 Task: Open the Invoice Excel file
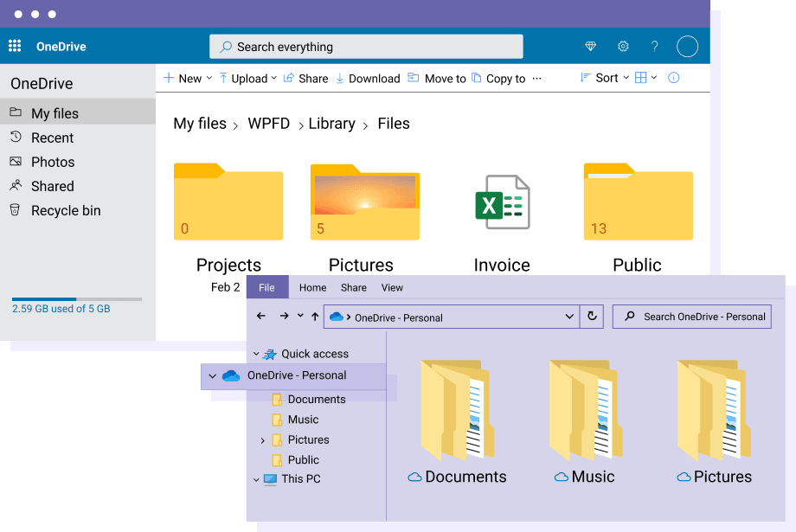pyautogui.click(x=502, y=203)
